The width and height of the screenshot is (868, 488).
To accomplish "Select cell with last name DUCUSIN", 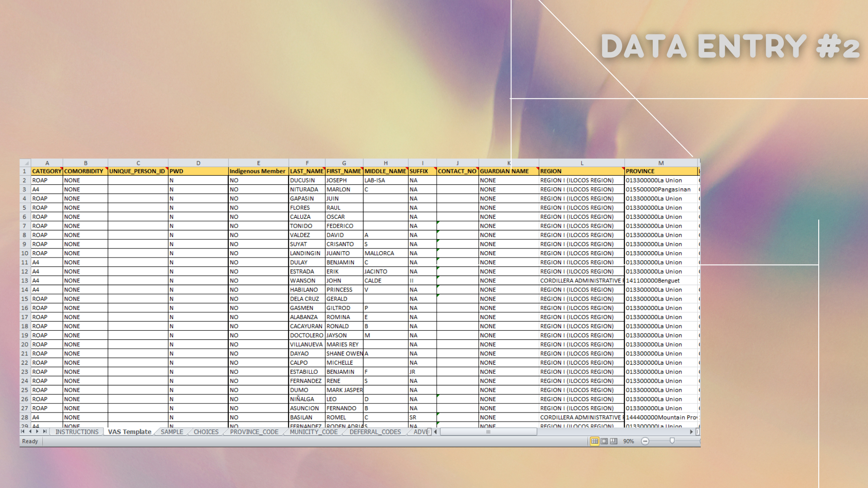I will 307,180.
